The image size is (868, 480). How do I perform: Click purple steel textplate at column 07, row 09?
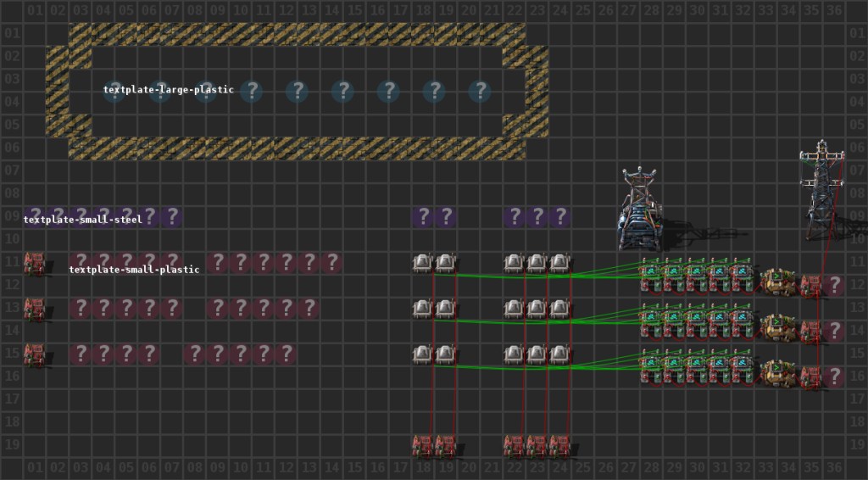tap(171, 216)
